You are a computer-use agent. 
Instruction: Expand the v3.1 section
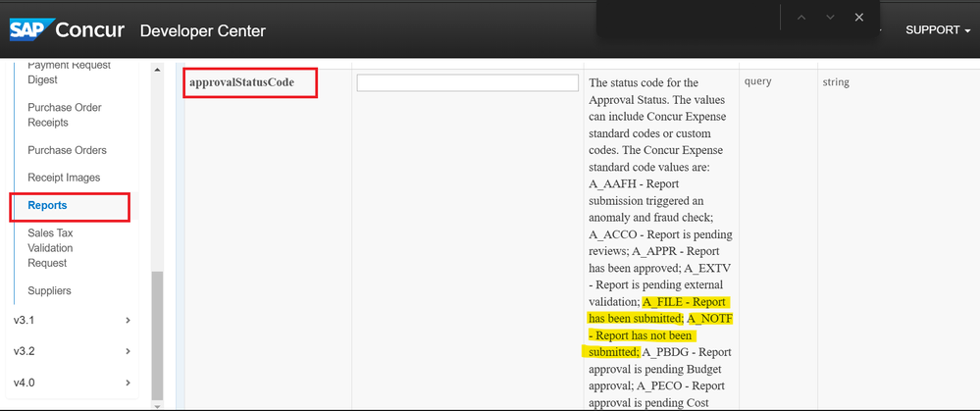coord(72,320)
